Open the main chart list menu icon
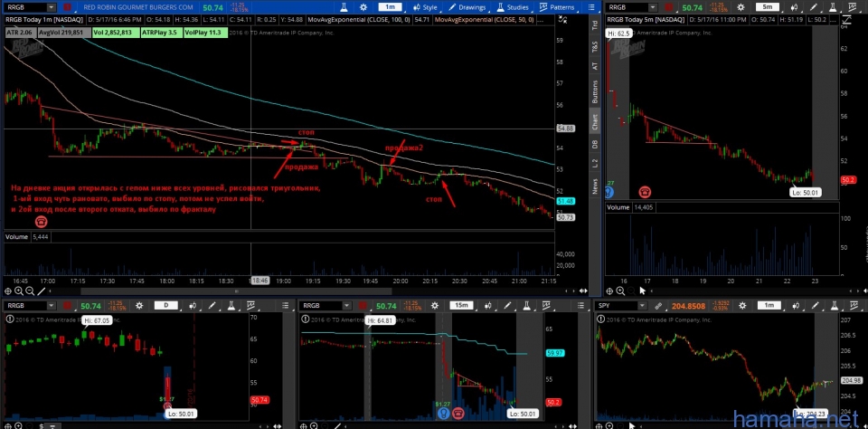 click(x=593, y=7)
